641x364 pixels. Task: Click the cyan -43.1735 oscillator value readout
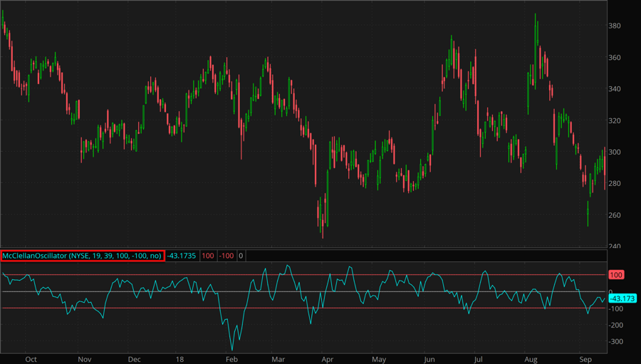point(182,255)
